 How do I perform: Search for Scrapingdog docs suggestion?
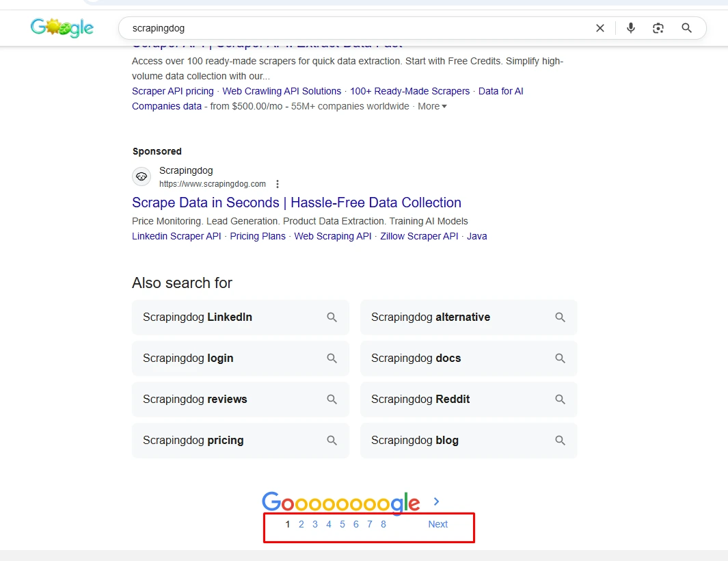tap(469, 358)
